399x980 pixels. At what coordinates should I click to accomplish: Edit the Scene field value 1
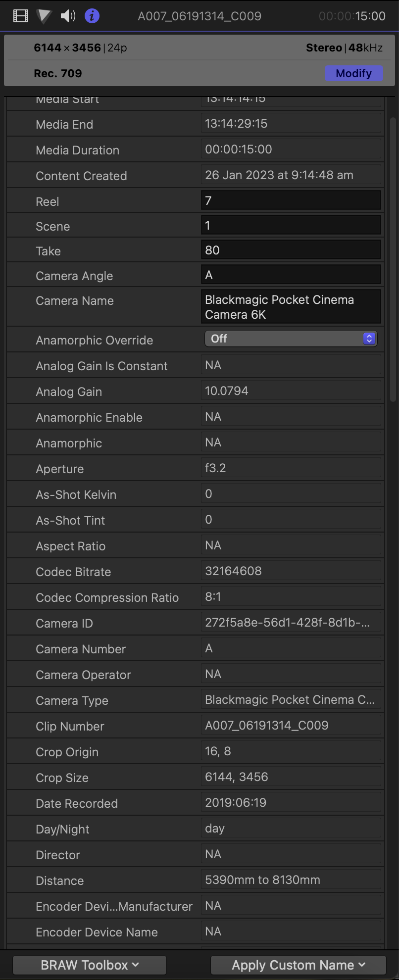coord(291,225)
